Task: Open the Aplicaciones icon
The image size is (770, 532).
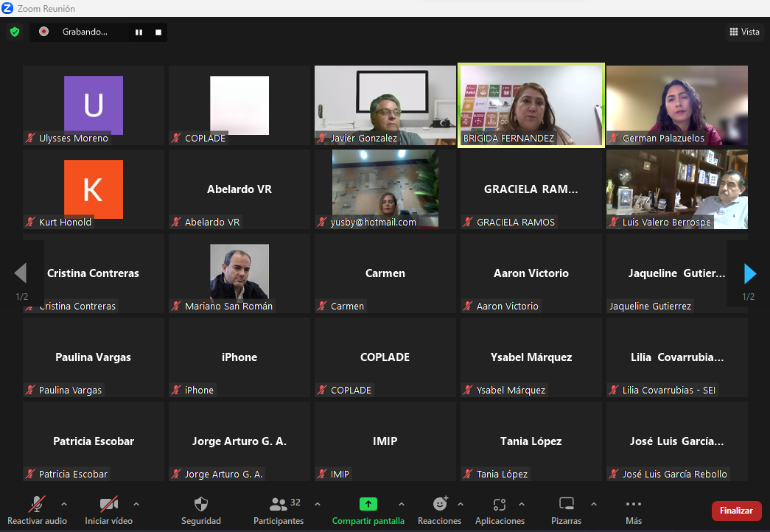Action: [x=500, y=505]
